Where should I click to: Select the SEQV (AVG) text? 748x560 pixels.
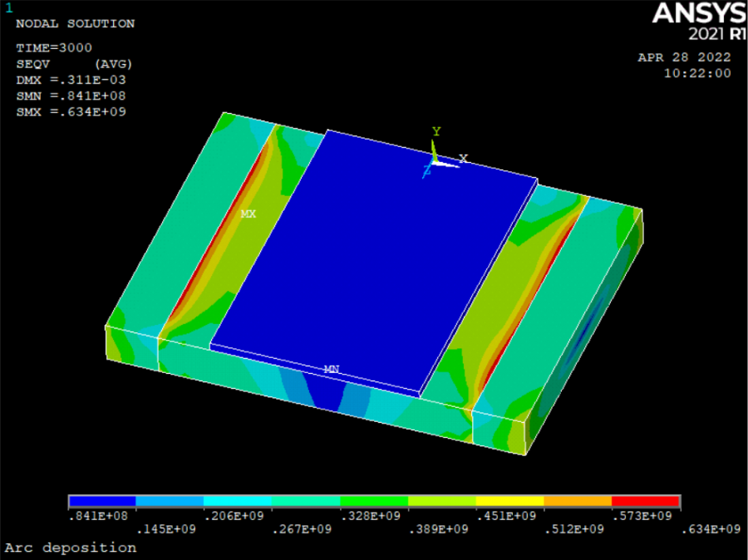pos(74,64)
